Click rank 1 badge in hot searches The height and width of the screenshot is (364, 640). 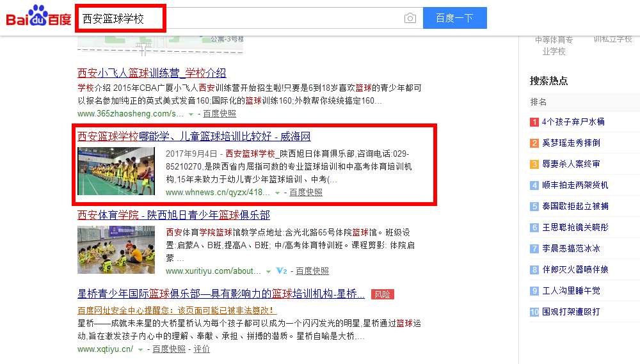(x=534, y=122)
